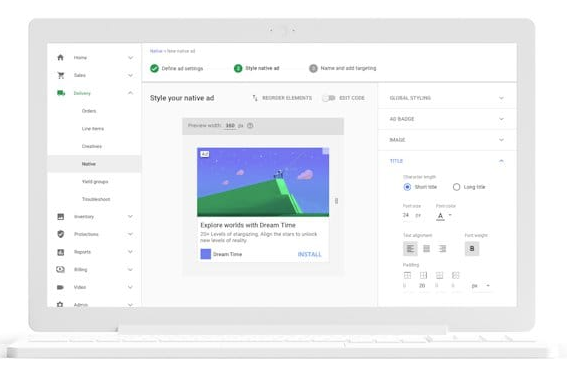The image size is (567, 381).
Task: Click the Admin gear icon
Action: coord(60,304)
